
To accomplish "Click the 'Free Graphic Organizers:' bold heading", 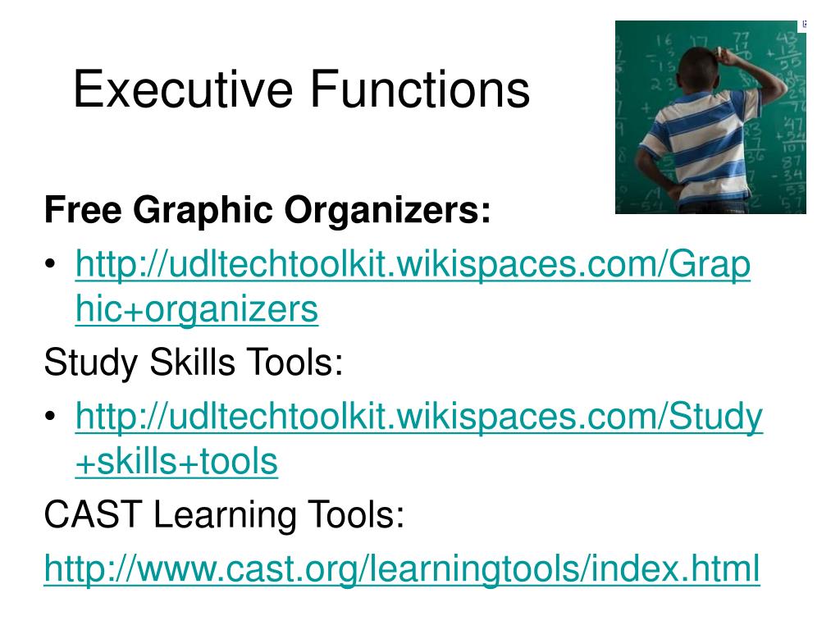I will [x=267, y=210].
